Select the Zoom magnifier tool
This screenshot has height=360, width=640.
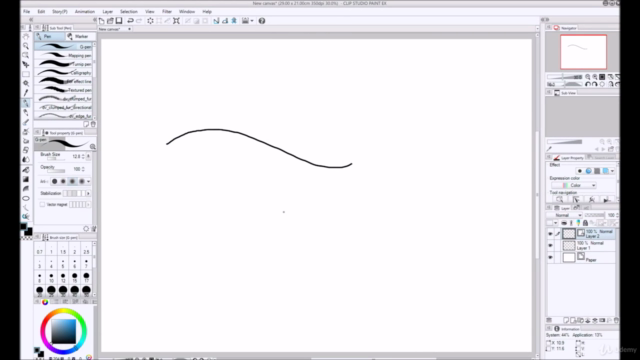(26, 46)
